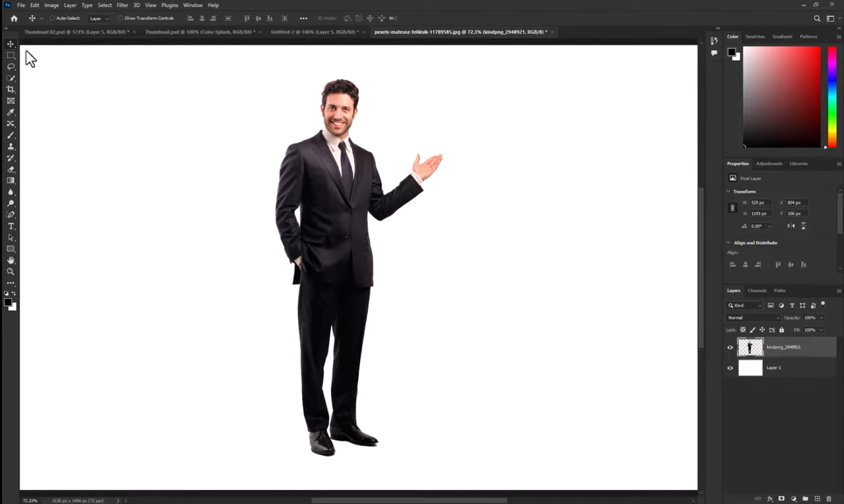Select the Clone Stamp tool
Image resolution: width=844 pixels, height=504 pixels.
[11, 146]
